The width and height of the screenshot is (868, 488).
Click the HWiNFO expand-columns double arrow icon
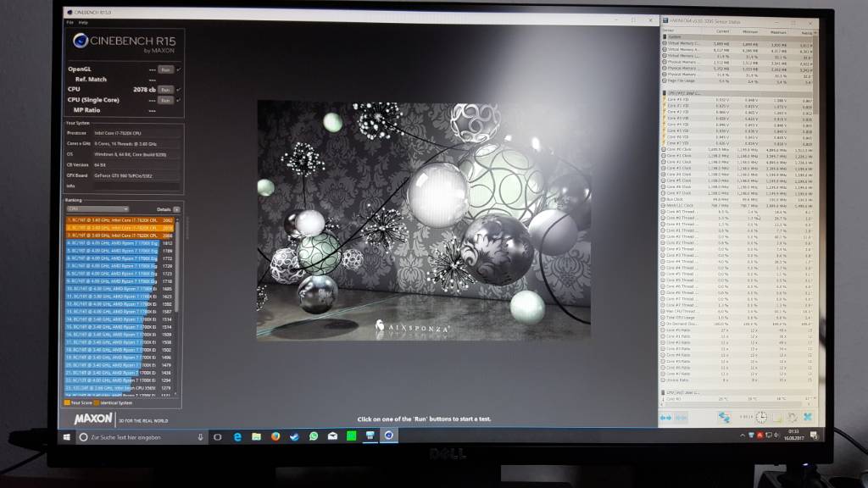pyautogui.click(x=666, y=418)
